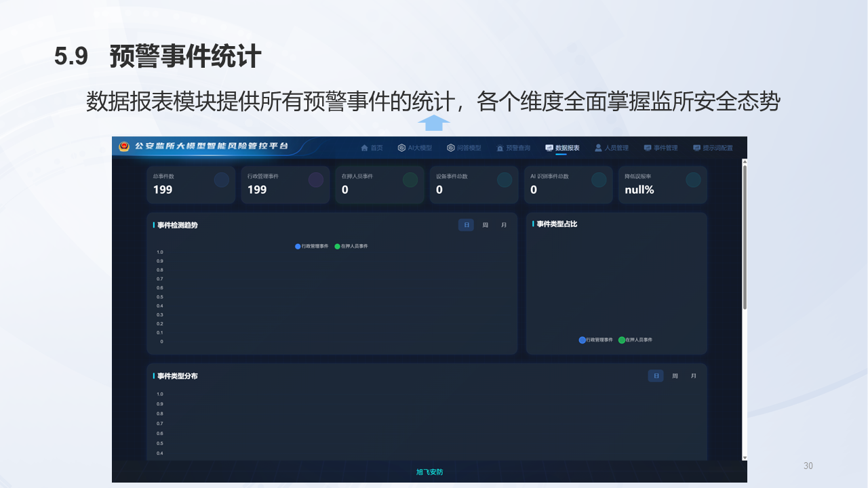Click the 事件检测趋势 panel title
The image size is (868, 488).
point(178,225)
